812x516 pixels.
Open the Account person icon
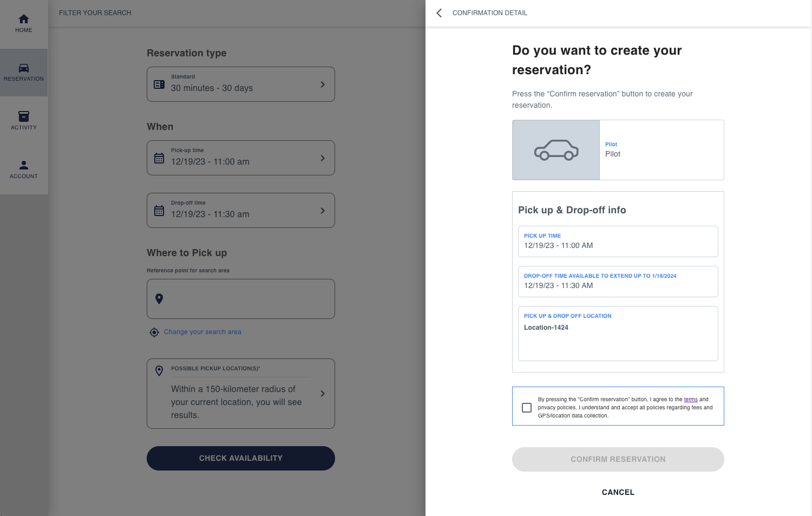tap(24, 165)
